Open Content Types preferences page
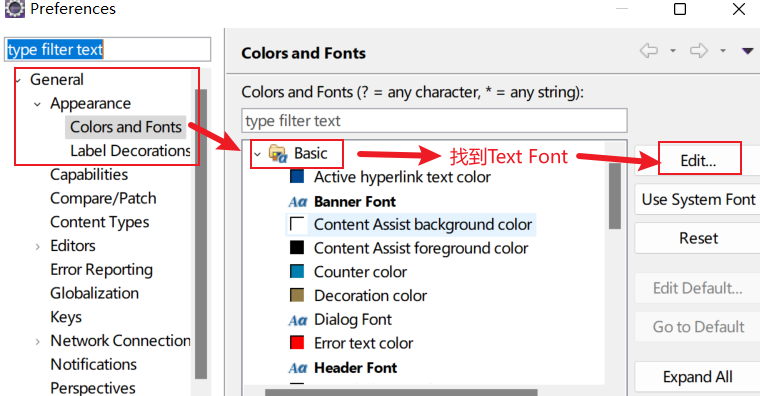 pyautogui.click(x=100, y=222)
